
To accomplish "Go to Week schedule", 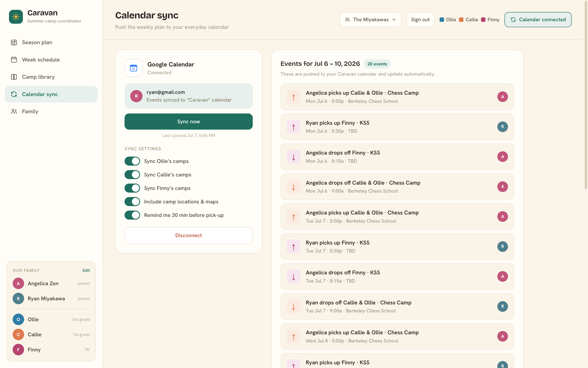I will coord(51,60).
